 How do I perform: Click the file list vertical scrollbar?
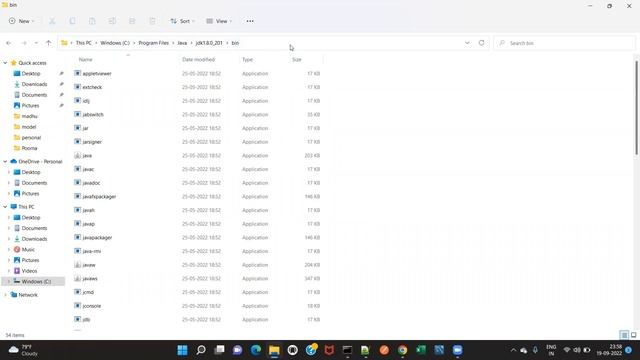(x=637, y=108)
